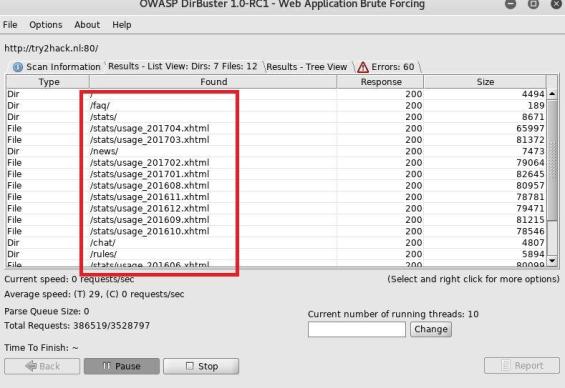565x388 pixels.
Task: Select /stats/usage_201610.xhtml entry
Action: [276, 231]
